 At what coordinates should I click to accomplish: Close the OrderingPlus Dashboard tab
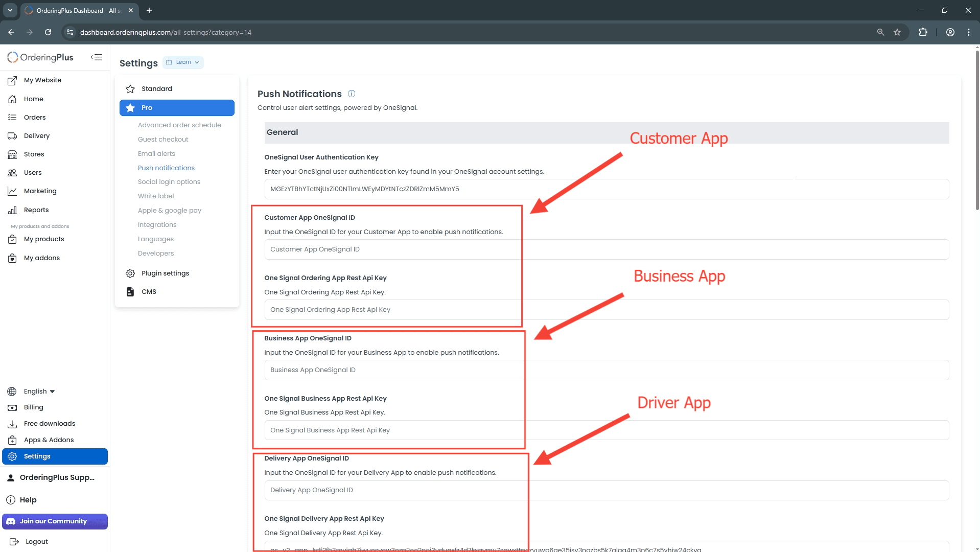coord(131,10)
